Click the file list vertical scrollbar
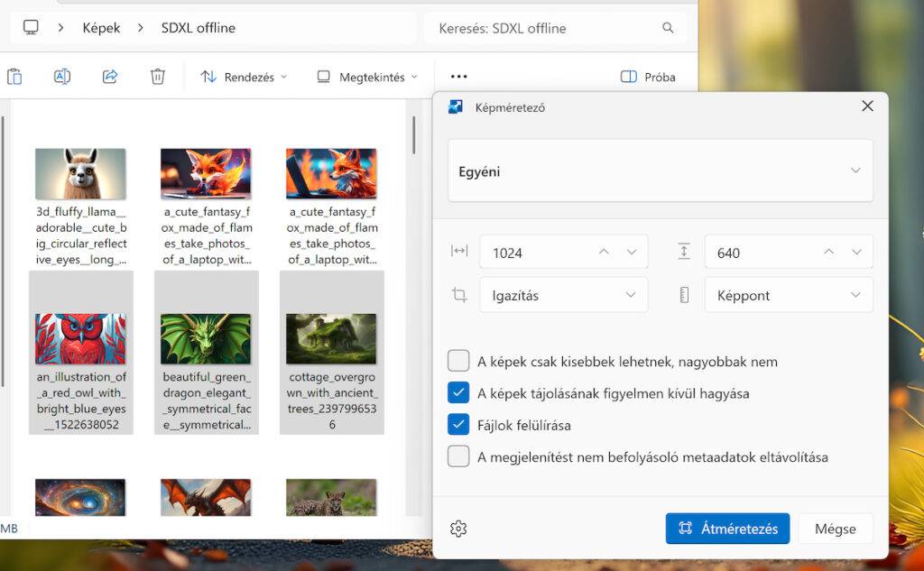 pos(413,135)
